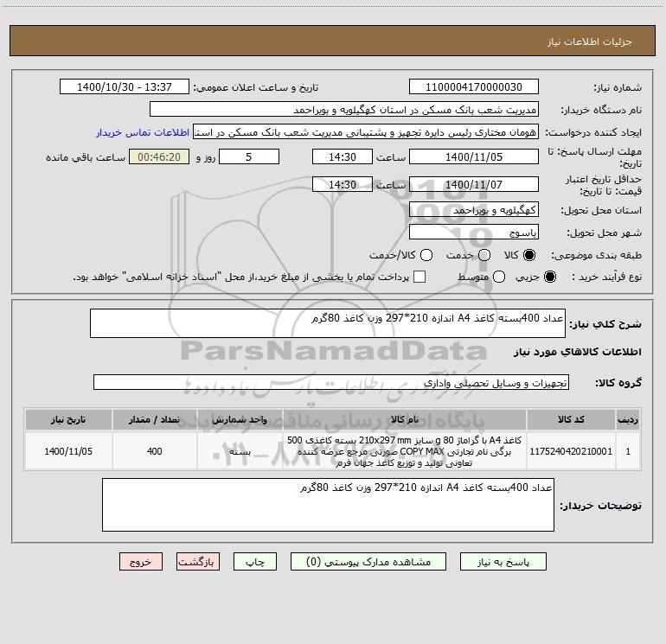Click the گروه کالا field تجهیزات و وسایل
This screenshot has width=666, height=644.
click(x=331, y=382)
